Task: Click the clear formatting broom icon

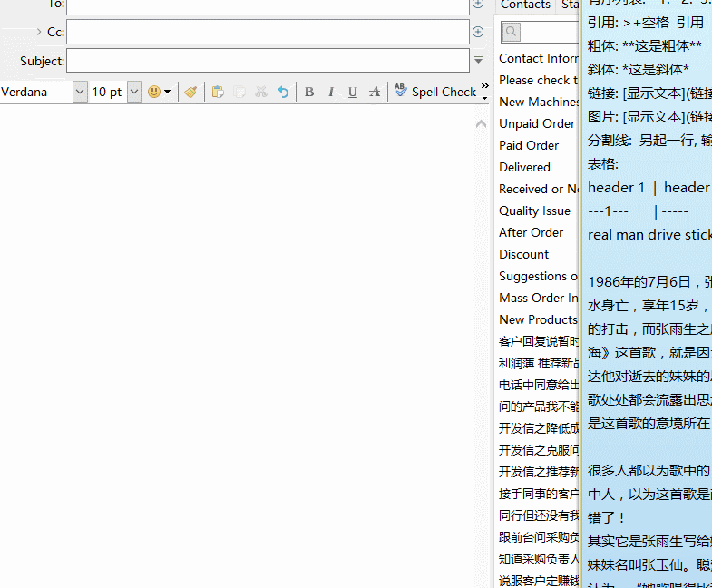Action: [x=190, y=92]
